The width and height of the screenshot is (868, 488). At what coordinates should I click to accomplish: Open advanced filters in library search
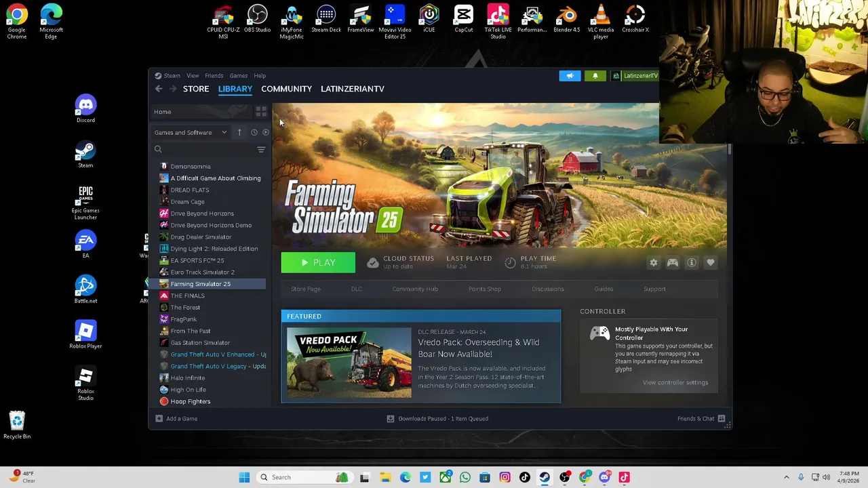pos(261,150)
